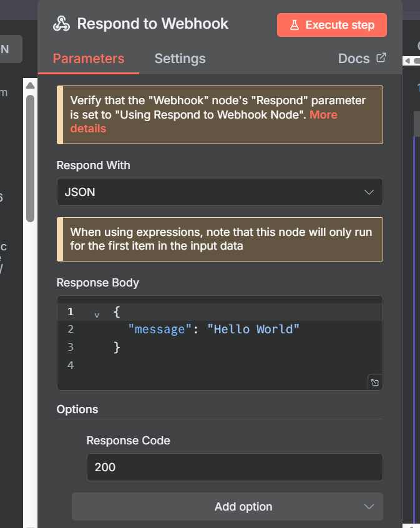The height and width of the screenshot is (528, 420).
Task: Click the "Hello World" value in editor
Action: [x=253, y=329]
